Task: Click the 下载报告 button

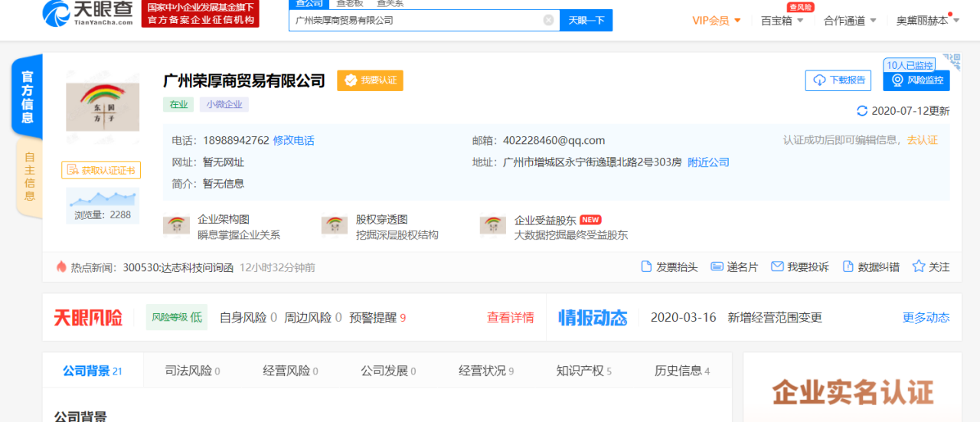Action: pyautogui.click(x=838, y=80)
